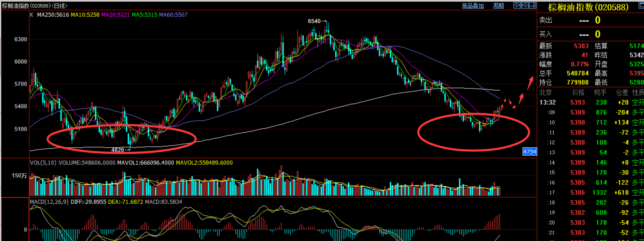Screen dimensions: 644x241
Task: Click the K label at chart top
Action: [32, 15]
